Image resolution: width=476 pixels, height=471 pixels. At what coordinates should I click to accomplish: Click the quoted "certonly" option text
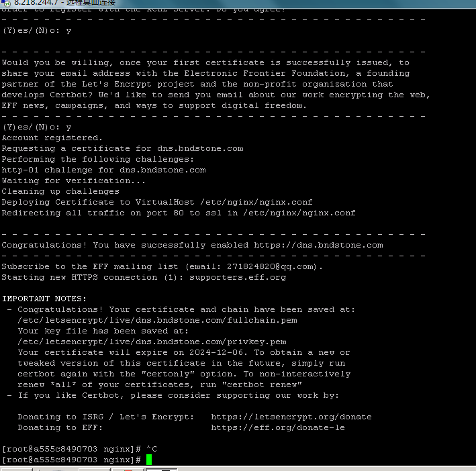pyautogui.click(x=168, y=374)
